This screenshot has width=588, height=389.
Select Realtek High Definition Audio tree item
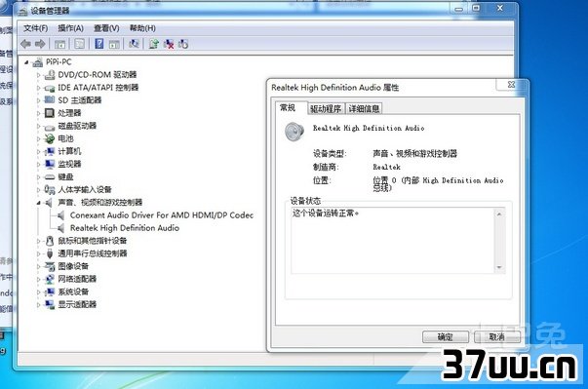click(x=125, y=228)
